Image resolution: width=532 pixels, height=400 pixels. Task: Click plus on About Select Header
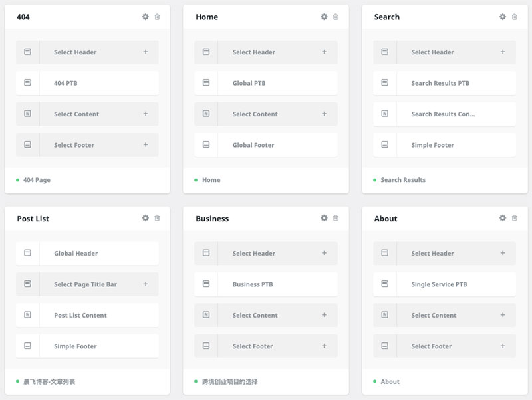[503, 253]
